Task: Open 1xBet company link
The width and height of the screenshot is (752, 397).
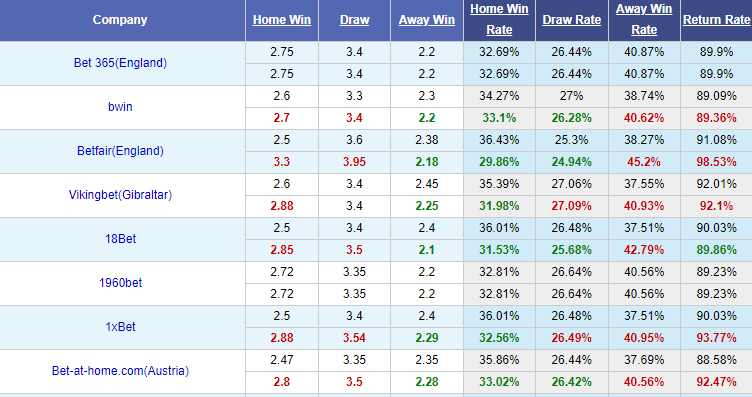Action: (120, 327)
